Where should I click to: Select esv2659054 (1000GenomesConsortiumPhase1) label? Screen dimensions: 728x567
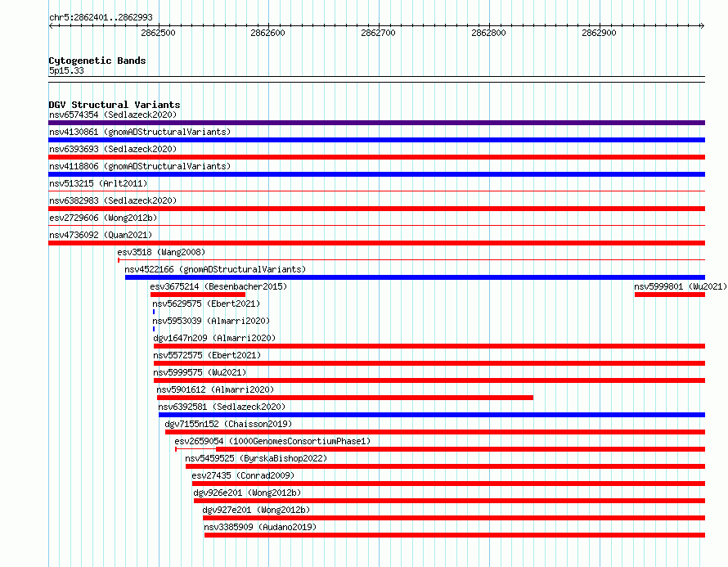pos(272,441)
